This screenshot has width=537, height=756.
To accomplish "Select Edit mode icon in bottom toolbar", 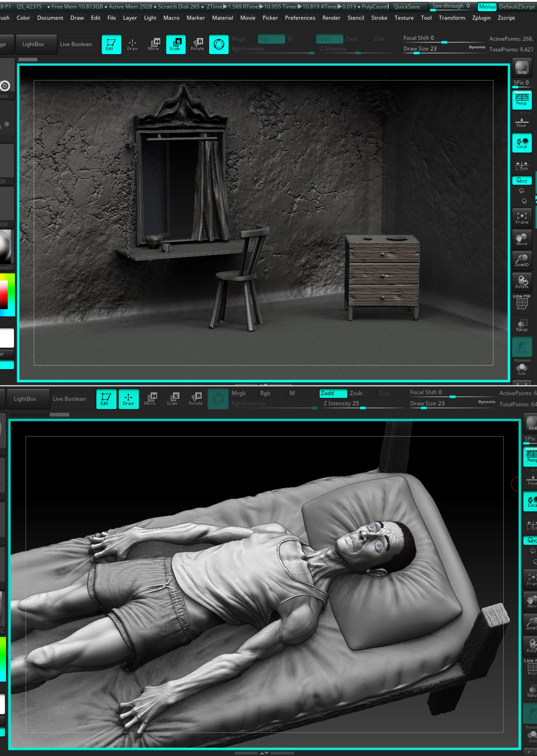I will pos(106,399).
